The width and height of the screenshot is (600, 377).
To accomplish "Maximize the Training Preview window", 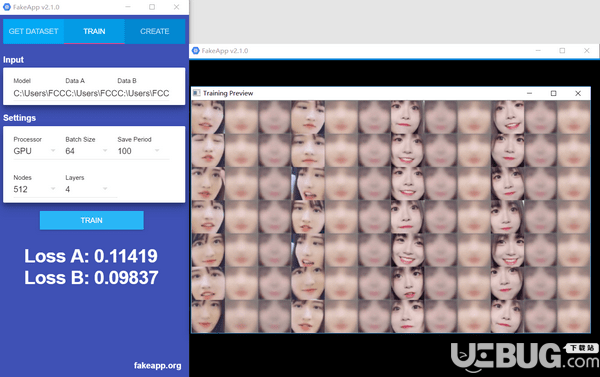I will pos(553,93).
